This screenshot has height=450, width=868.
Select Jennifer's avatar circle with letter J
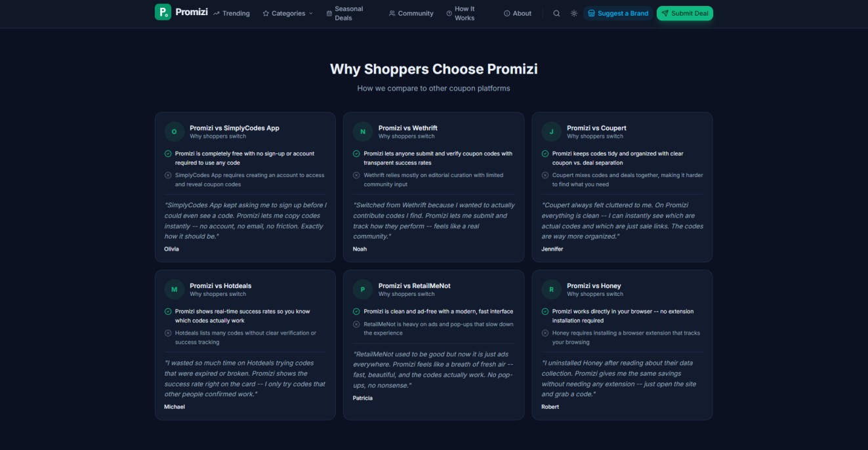[x=551, y=132]
